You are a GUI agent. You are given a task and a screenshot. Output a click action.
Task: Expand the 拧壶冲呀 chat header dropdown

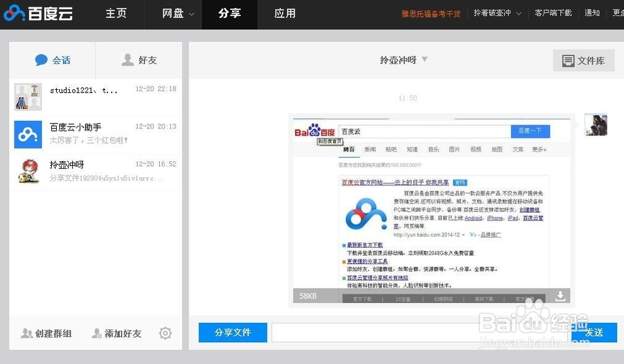coord(424,59)
